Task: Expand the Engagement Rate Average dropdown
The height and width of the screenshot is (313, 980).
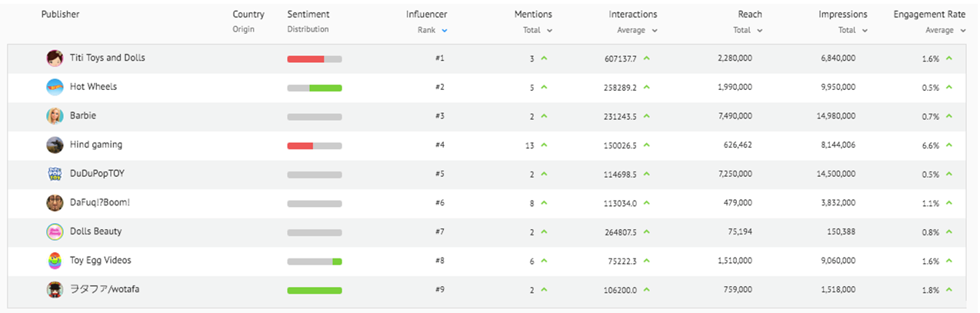Action: [x=962, y=31]
